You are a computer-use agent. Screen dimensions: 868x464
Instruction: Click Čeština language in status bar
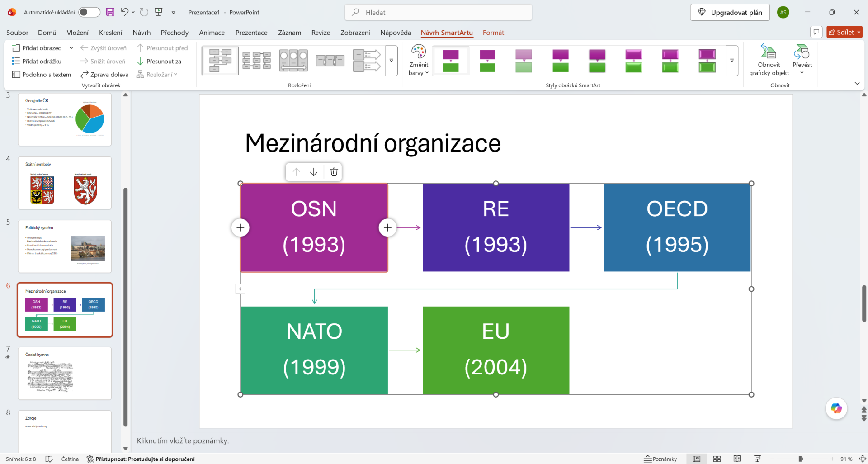tap(70, 459)
